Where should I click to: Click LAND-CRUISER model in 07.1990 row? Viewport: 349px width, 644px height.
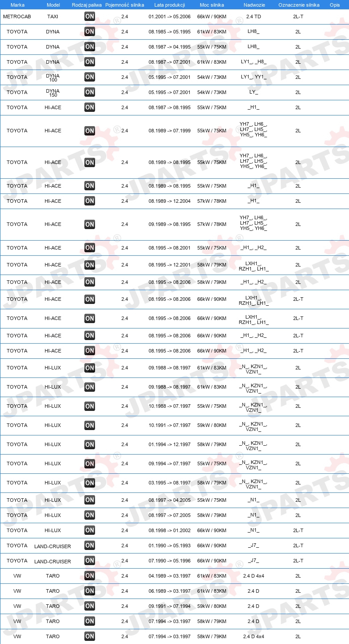pos(53,562)
